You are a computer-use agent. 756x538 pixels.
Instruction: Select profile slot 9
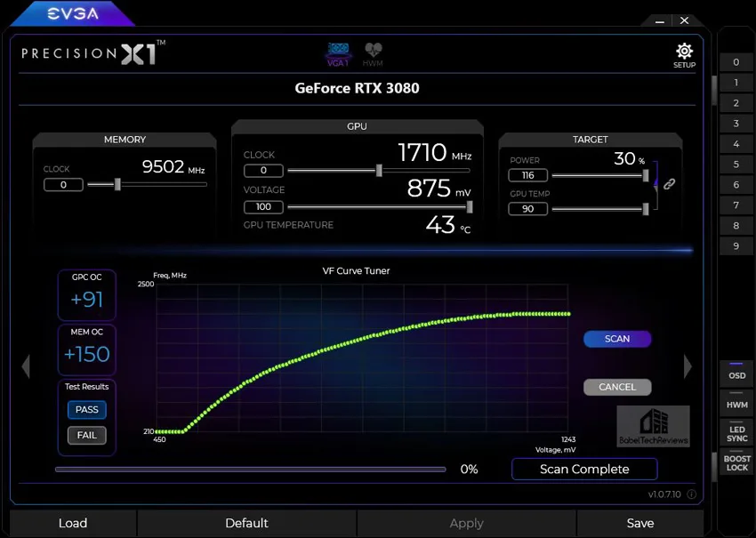[736, 246]
